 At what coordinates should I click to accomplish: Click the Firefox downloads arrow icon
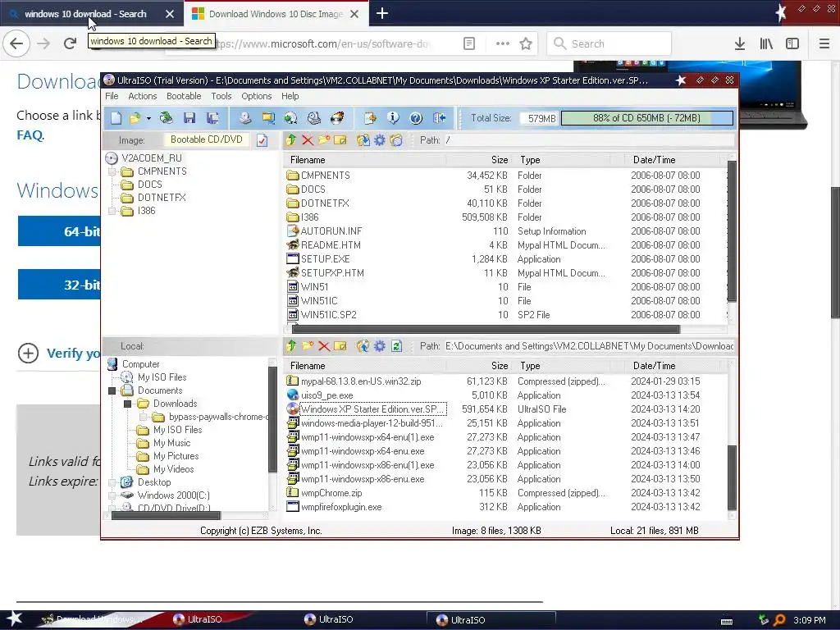click(739, 44)
